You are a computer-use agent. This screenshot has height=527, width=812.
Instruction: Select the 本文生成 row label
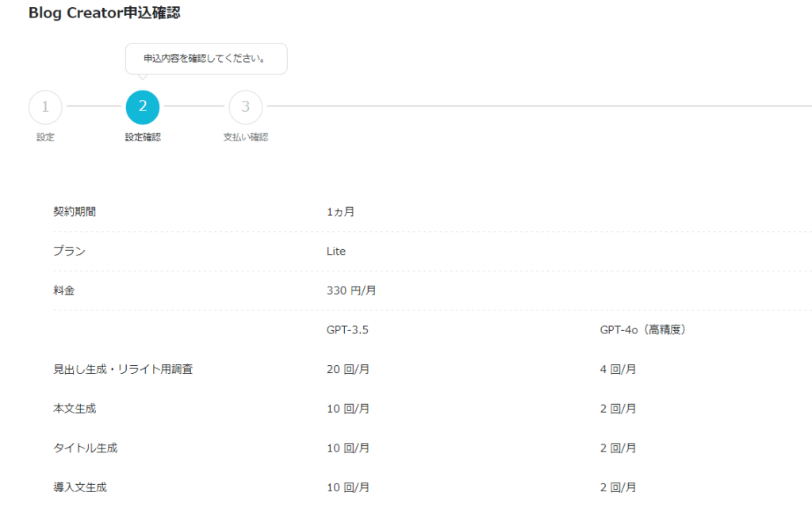click(75, 409)
